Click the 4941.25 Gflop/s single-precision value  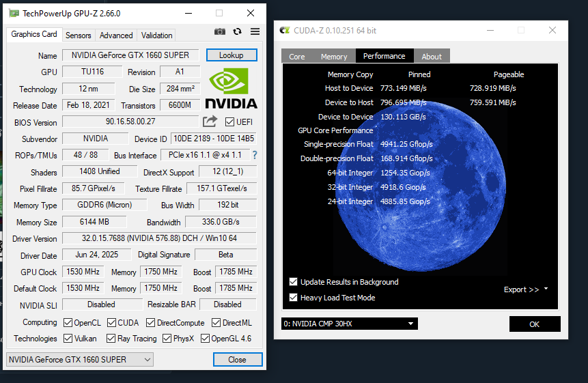tap(406, 144)
